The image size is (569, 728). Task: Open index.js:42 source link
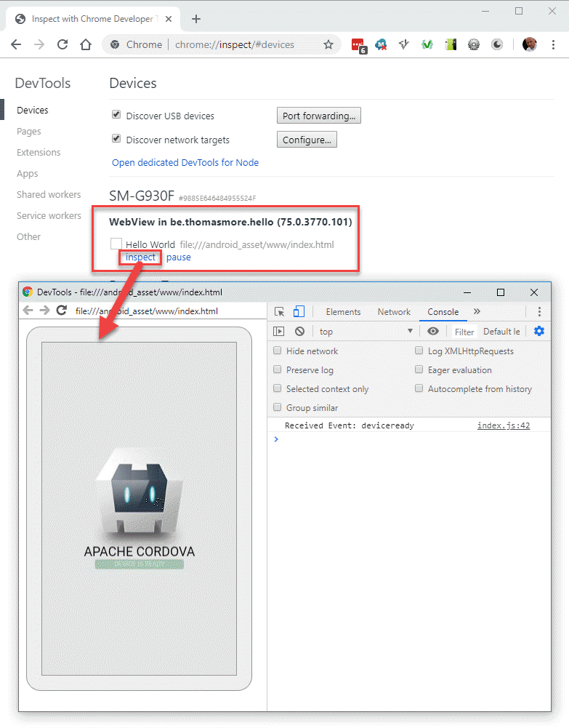504,425
